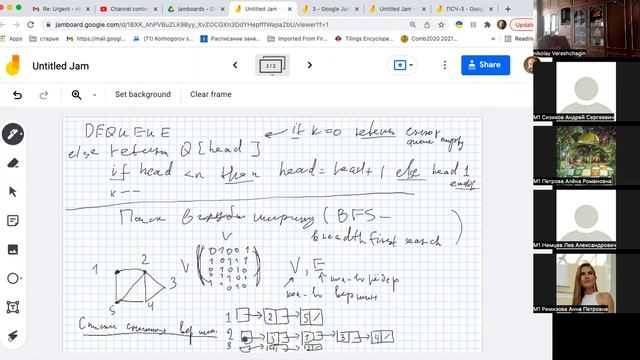Viewport: 640px width, 360px height.
Task: Click the Chrome Update button
Action: pos(522,24)
